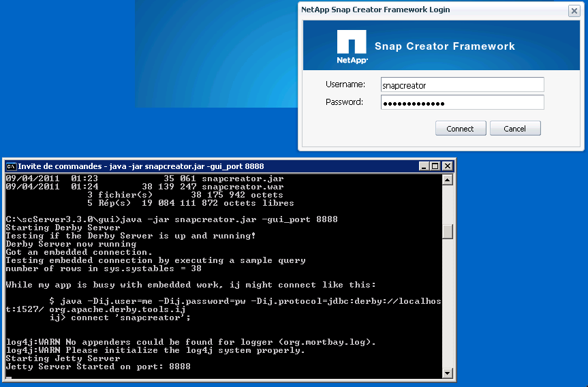The width and height of the screenshot is (588, 387).
Task: Click the 'snapcreator.war' file name in console
Action: click(x=243, y=187)
